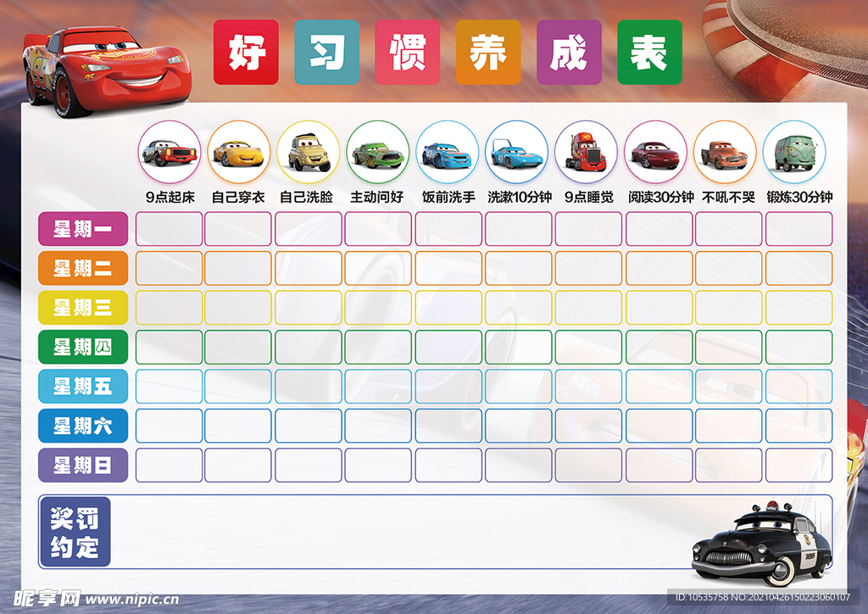Click the green race car icon above 主动问好
The width and height of the screenshot is (868, 614).
point(378,152)
